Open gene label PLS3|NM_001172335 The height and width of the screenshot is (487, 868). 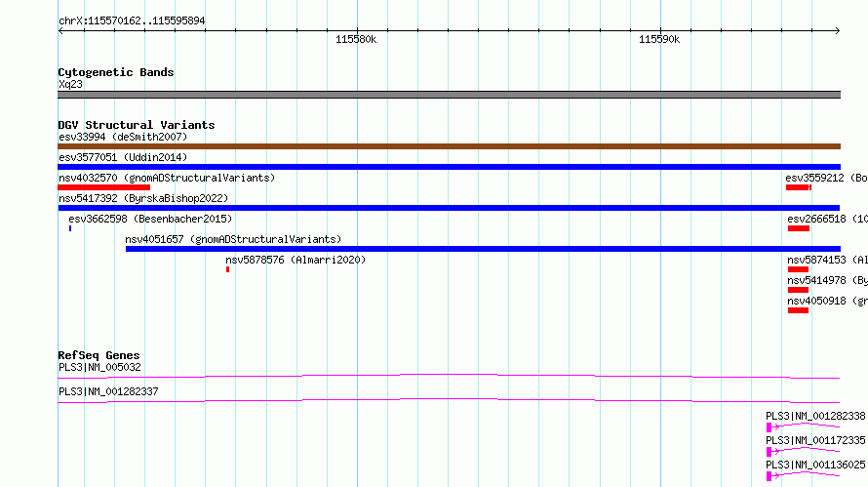pos(815,440)
